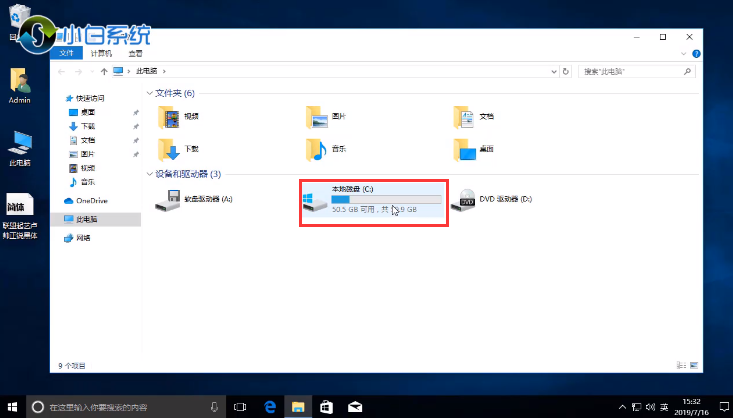Select the floppy drive (A:) icon

[x=168, y=200]
